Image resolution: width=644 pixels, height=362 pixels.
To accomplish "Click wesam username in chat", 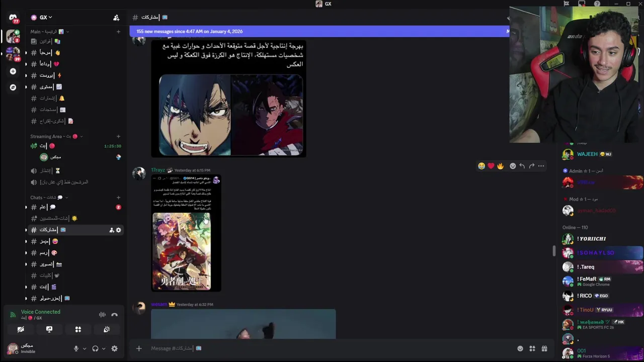I will [158, 304].
